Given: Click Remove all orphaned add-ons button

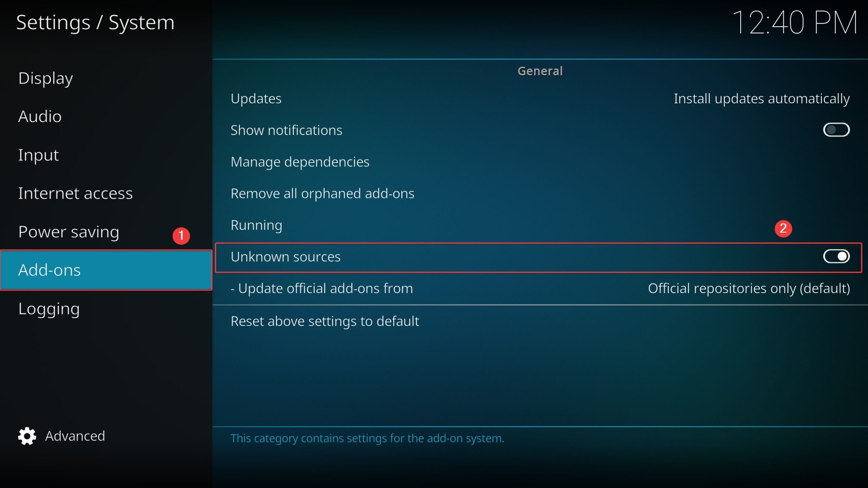Looking at the screenshot, I should 322,193.
